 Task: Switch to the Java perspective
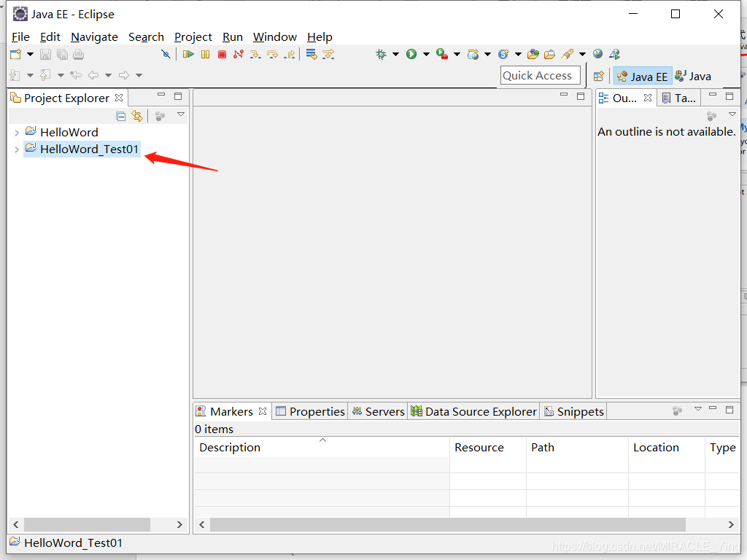(x=694, y=76)
